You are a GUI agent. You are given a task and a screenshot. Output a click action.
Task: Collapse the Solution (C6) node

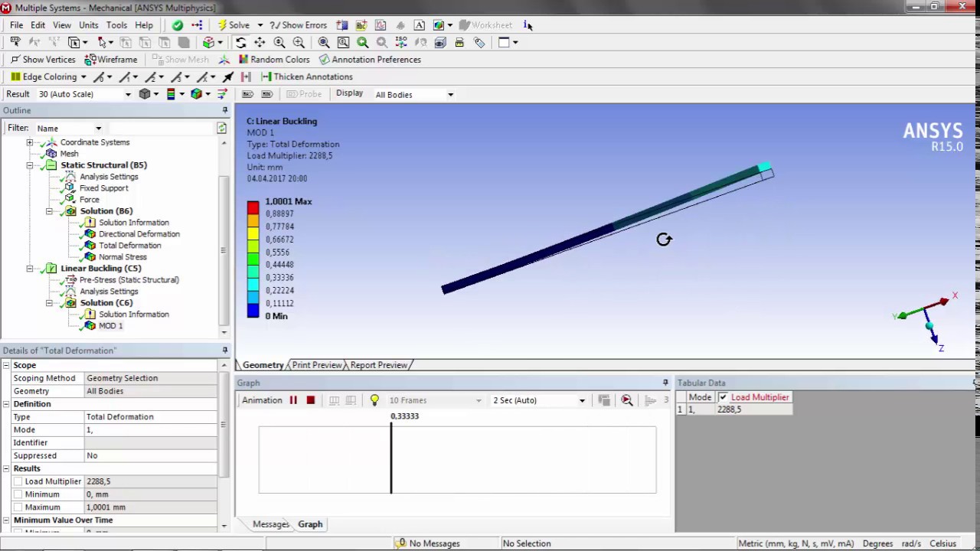coord(49,303)
